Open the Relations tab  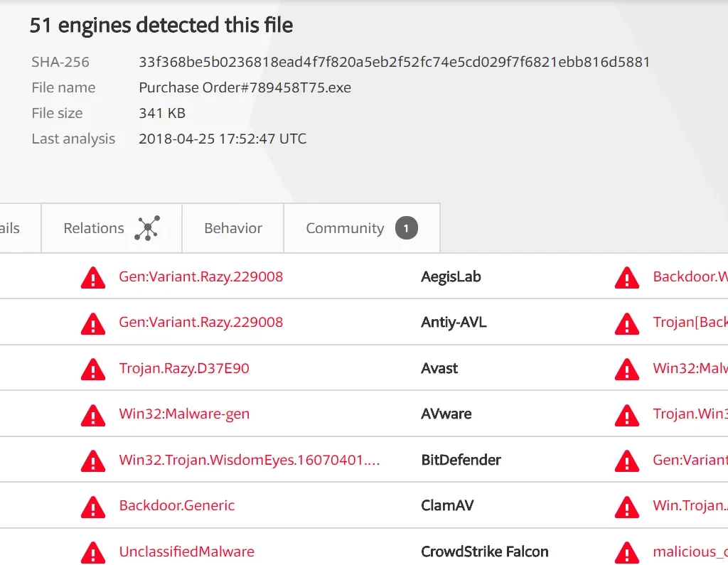tap(112, 228)
